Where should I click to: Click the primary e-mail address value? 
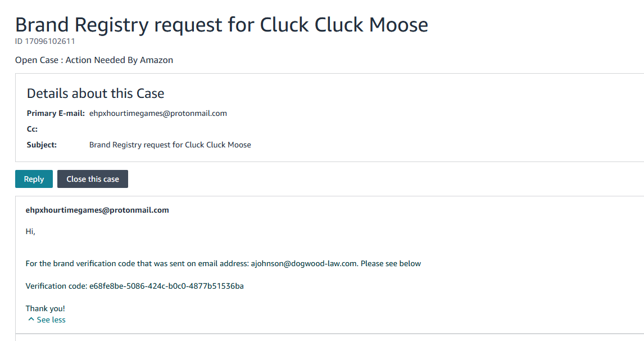click(x=158, y=113)
